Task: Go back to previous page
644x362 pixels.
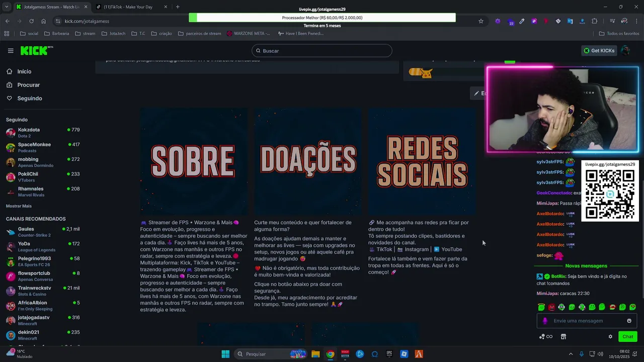Action: click(x=7, y=21)
